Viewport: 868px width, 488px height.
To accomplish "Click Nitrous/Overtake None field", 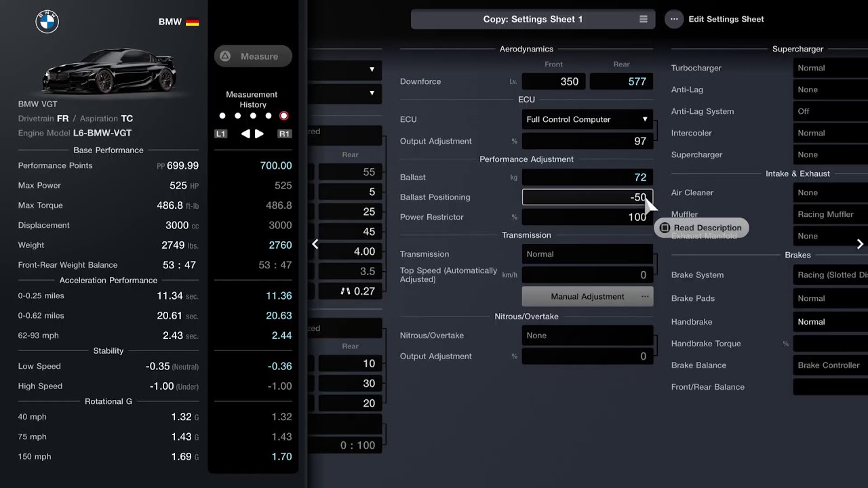I will click(587, 335).
